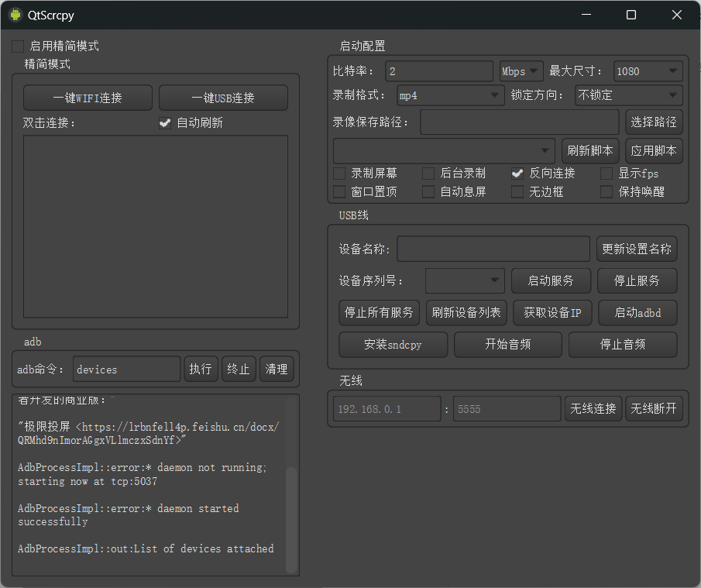Focus the adb命令 devices input field

[x=126, y=369]
